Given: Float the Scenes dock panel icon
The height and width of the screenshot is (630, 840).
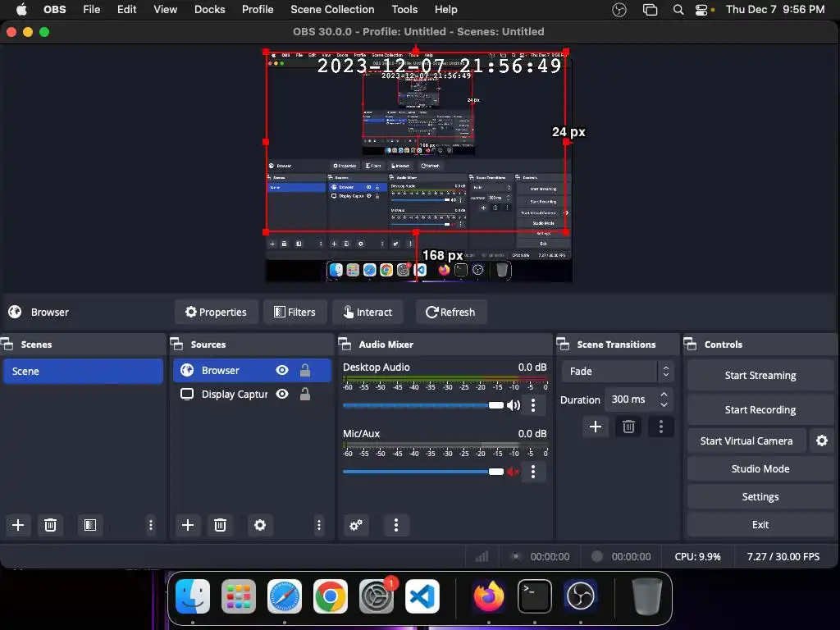Looking at the screenshot, I should (x=7, y=344).
